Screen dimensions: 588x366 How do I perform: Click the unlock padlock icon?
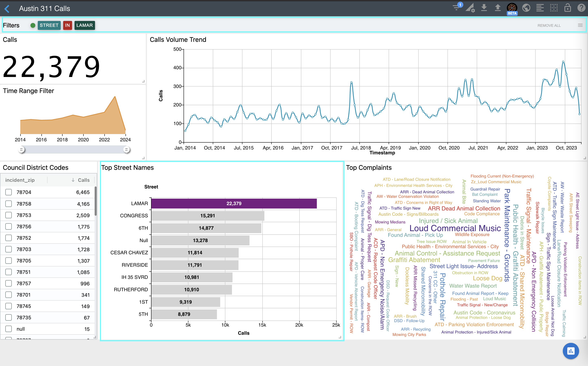(567, 8)
